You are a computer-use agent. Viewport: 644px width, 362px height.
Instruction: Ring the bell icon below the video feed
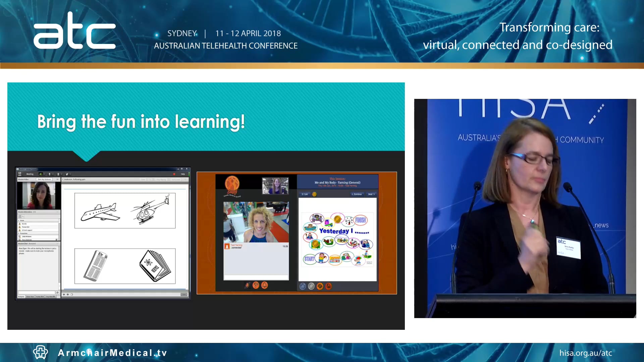265,285
